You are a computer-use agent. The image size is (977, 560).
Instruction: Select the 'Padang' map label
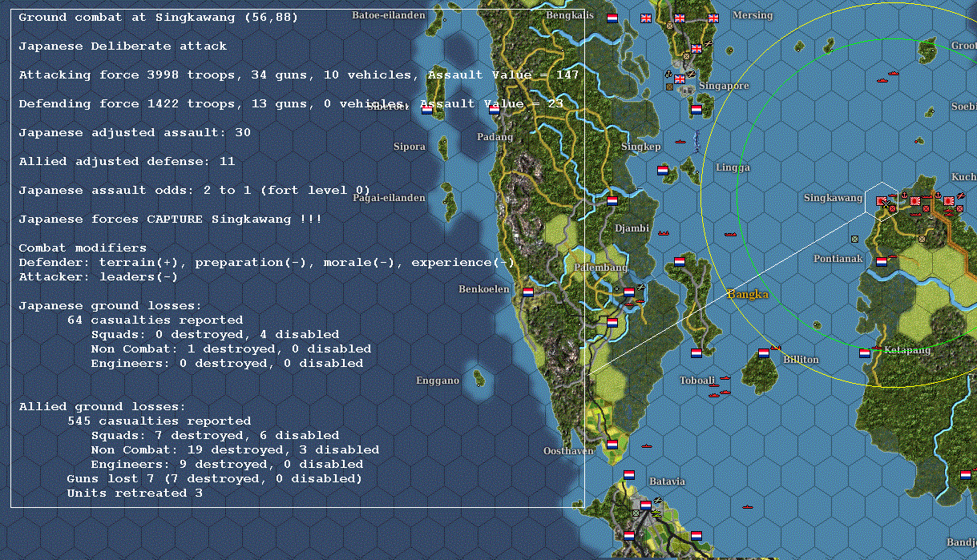[495, 137]
